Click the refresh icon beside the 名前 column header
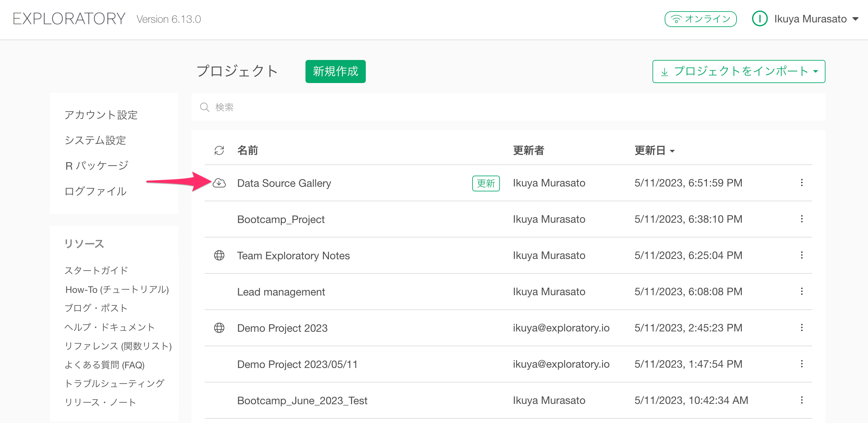 (x=219, y=151)
